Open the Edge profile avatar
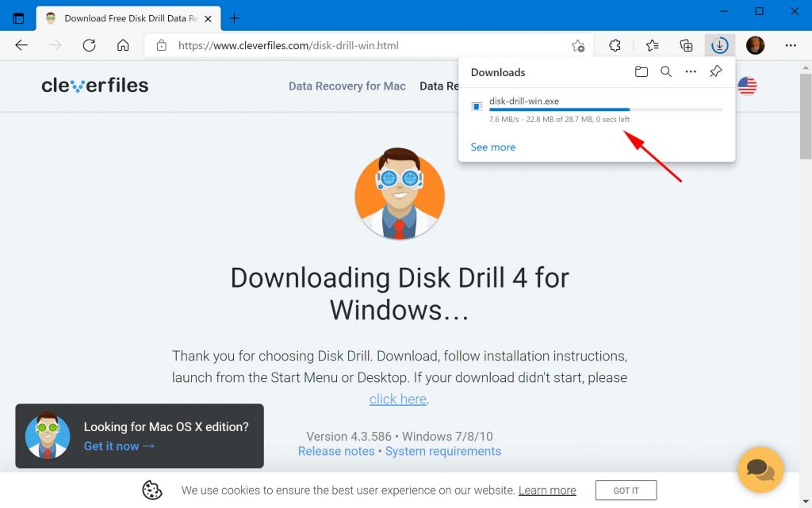The height and width of the screenshot is (508, 812). pyautogui.click(x=754, y=45)
